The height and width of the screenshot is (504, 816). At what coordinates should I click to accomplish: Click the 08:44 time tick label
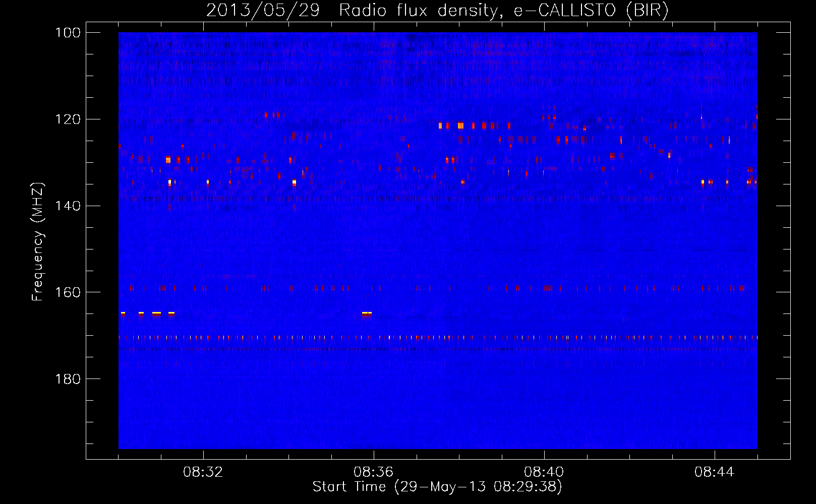coord(715,472)
